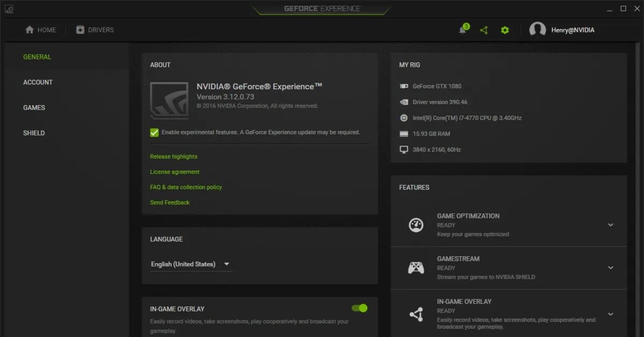Click the Driver version 390.46 text
This screenshot has width=644, height=337.
pyautogui.click(x=440, y=102)
